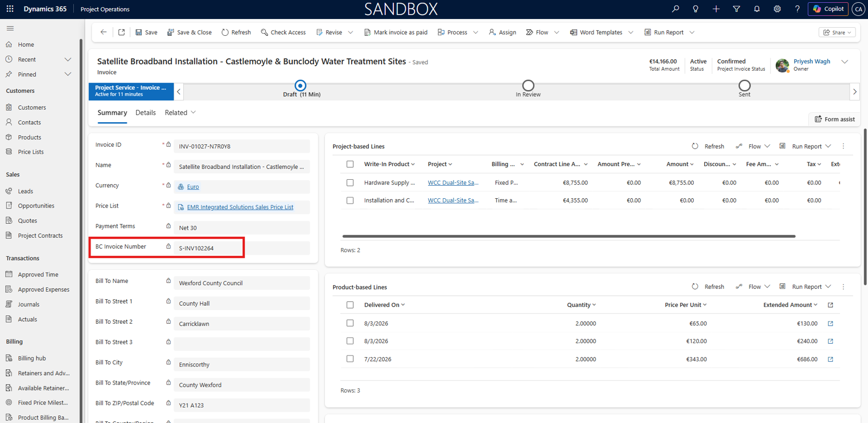Move to next process stages with right chevron
Screen dimensions: 868x423
coord(854,92)
